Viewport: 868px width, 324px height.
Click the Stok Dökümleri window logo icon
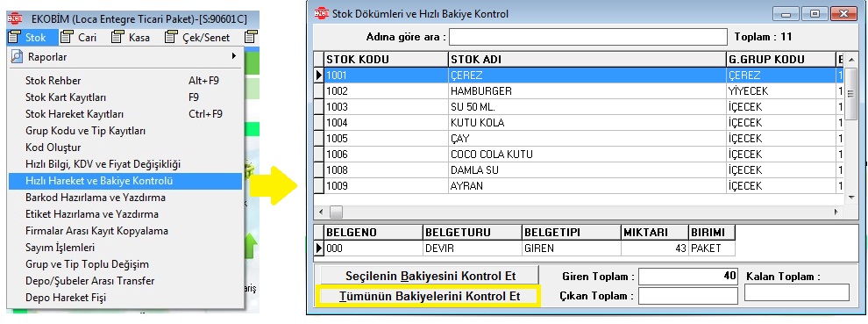coord(322,13)
